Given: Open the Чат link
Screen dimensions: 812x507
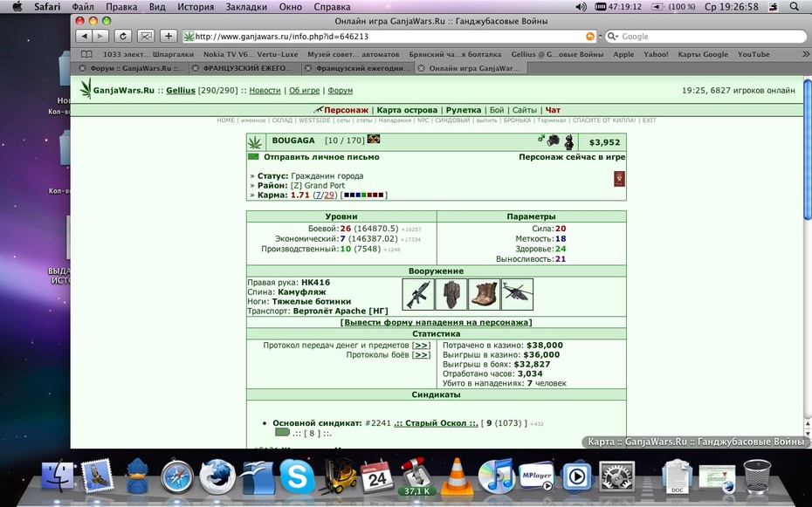Looking at the screenshot, I should (x=553, y=110).
